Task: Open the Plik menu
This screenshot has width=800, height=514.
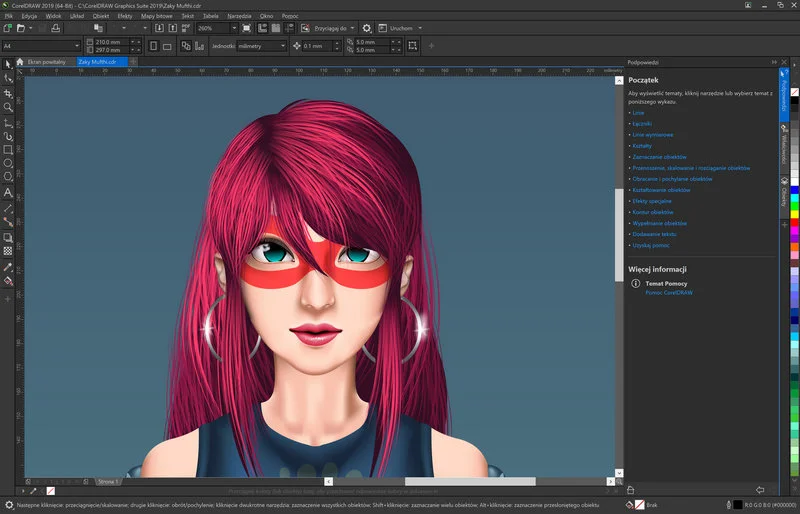Action: [x=9, y=16]
